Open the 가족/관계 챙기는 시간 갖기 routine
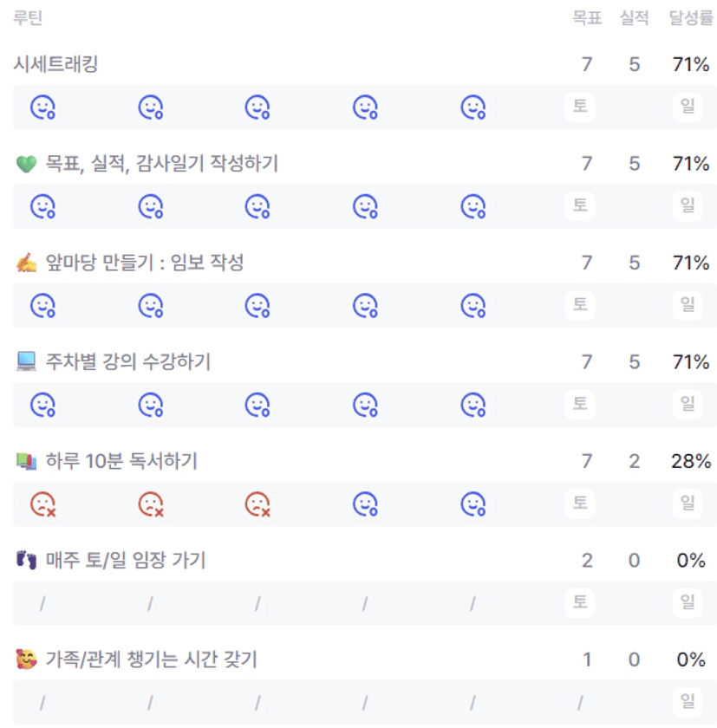 click(x=151, y=660)
